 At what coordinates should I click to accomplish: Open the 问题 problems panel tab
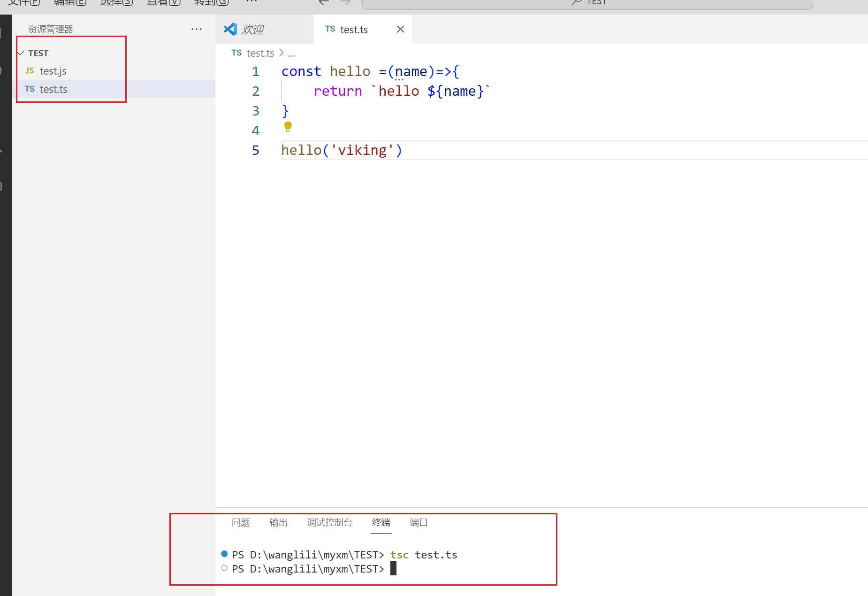coord(241,523)
